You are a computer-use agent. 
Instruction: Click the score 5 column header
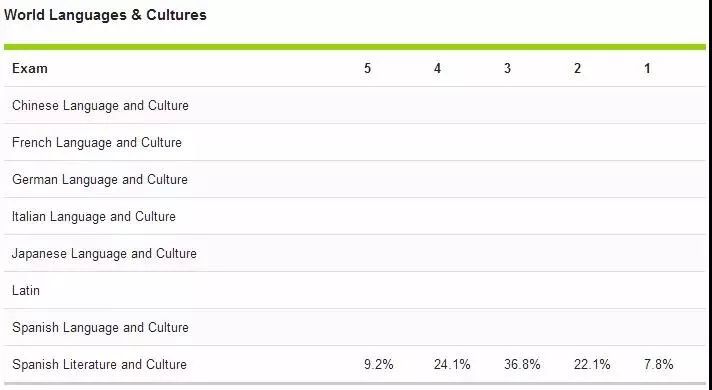pyautogui.click(x=367, y=69)
